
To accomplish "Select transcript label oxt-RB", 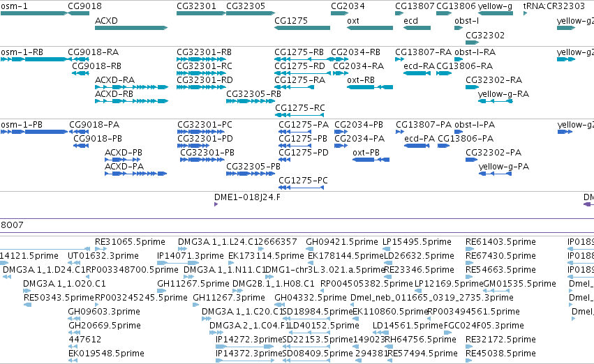I will pos(361,80).
